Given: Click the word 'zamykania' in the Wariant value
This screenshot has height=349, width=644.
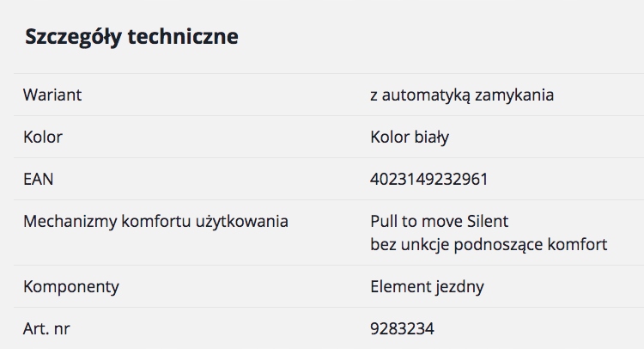Looking at the screenshot, I should point(519,95).
